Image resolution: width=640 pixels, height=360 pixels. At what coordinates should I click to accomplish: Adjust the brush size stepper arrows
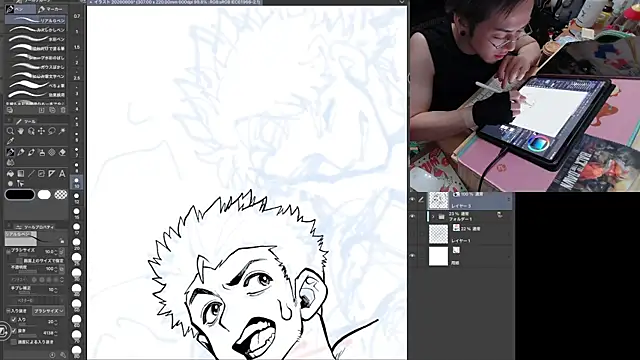(56, 251)
